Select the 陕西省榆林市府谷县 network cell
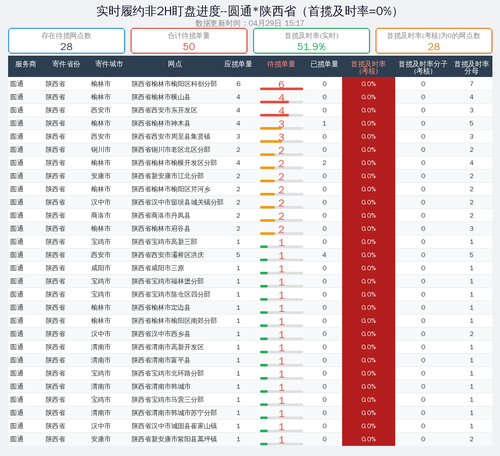The height and width of the screenshot is (456, 500). 161,229
